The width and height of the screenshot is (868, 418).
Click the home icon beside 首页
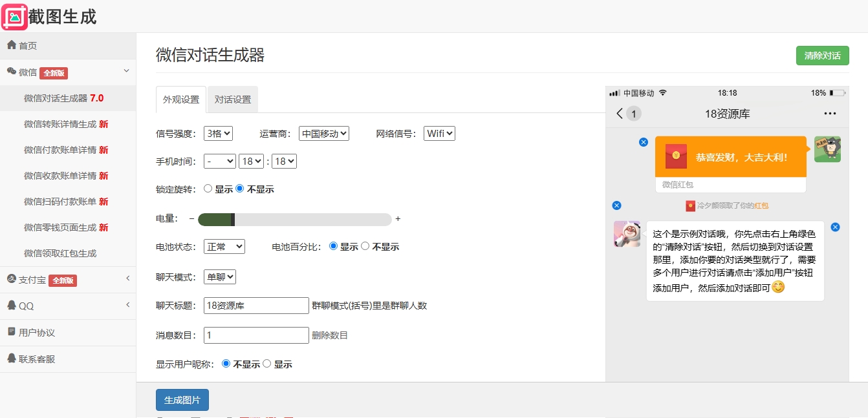11,45
